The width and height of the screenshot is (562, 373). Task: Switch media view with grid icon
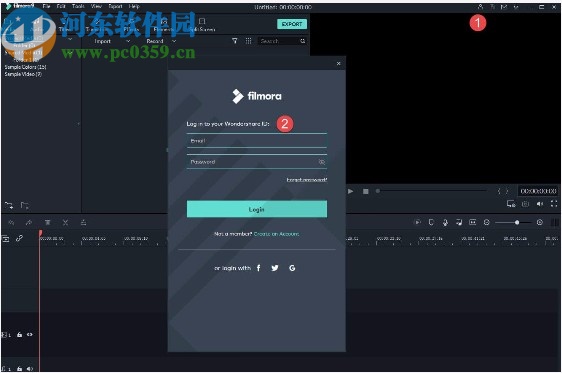click(x=248, y=41)
